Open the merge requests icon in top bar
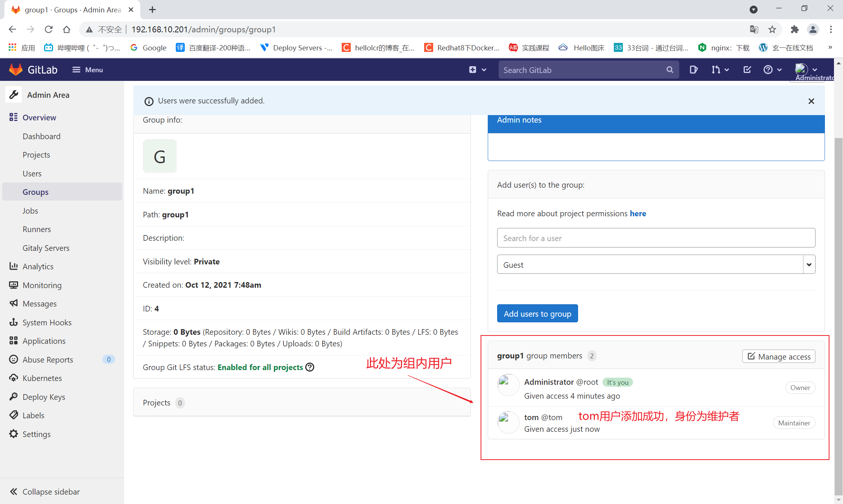 click(717, 70)
